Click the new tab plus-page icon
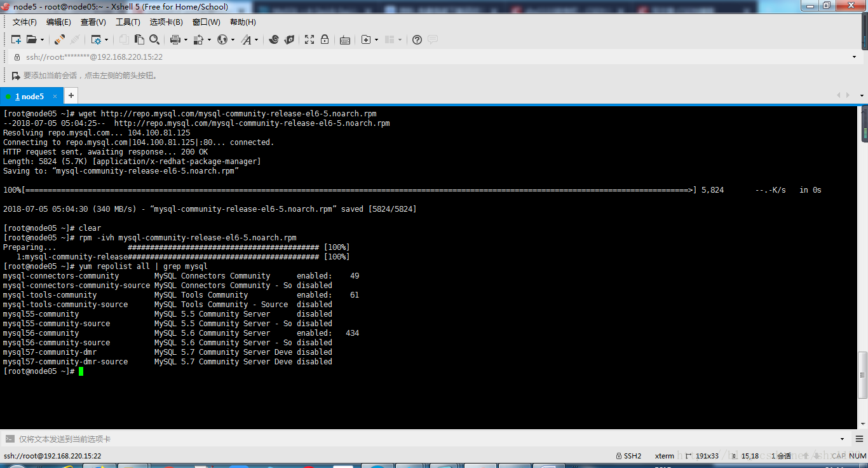This screenshot has width=868, height=468. 366,39
